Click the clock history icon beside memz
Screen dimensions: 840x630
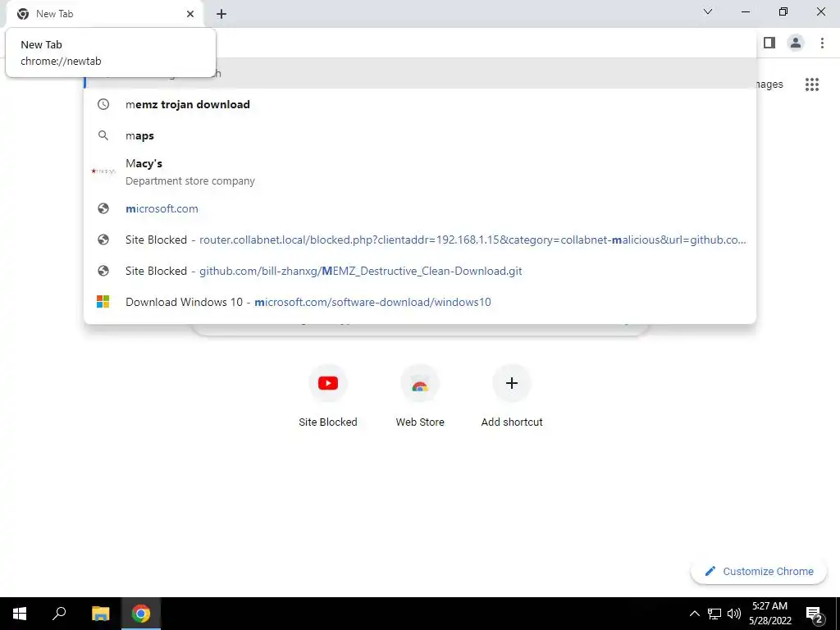tap(103, 104)
